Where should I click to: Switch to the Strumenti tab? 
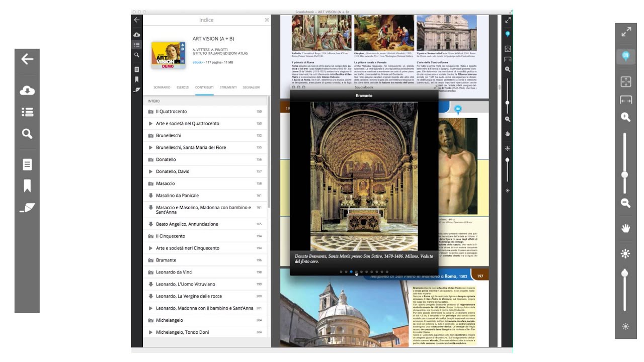coord(228,87)
